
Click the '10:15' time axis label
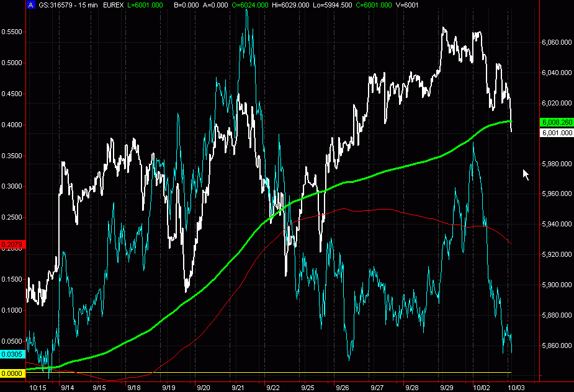click(x=38, y=388)
